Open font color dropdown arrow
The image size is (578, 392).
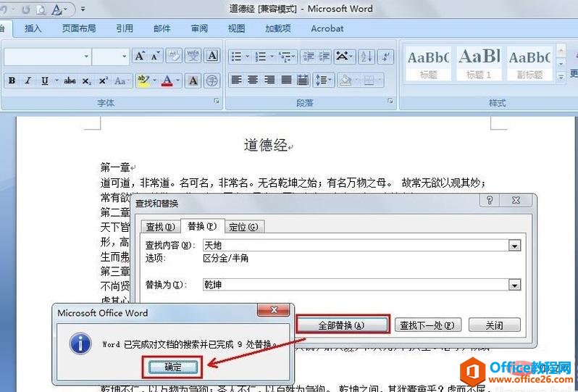(178, 80)
